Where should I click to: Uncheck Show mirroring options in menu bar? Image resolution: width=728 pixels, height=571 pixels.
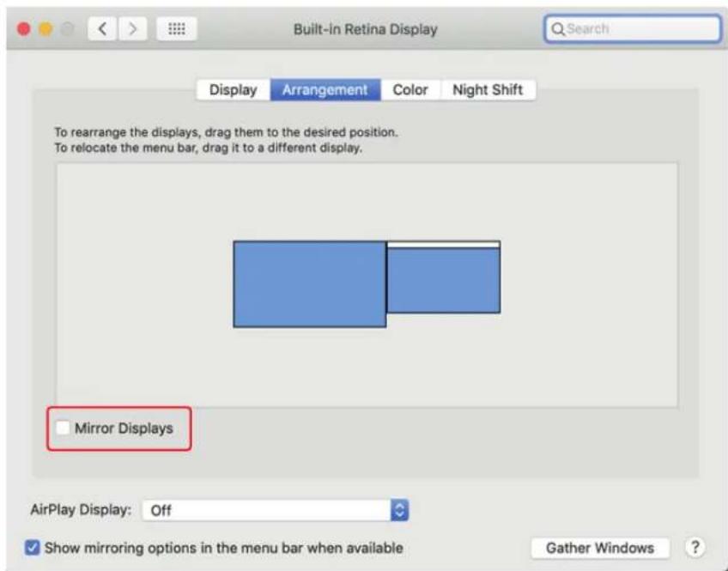pos(32,547)
